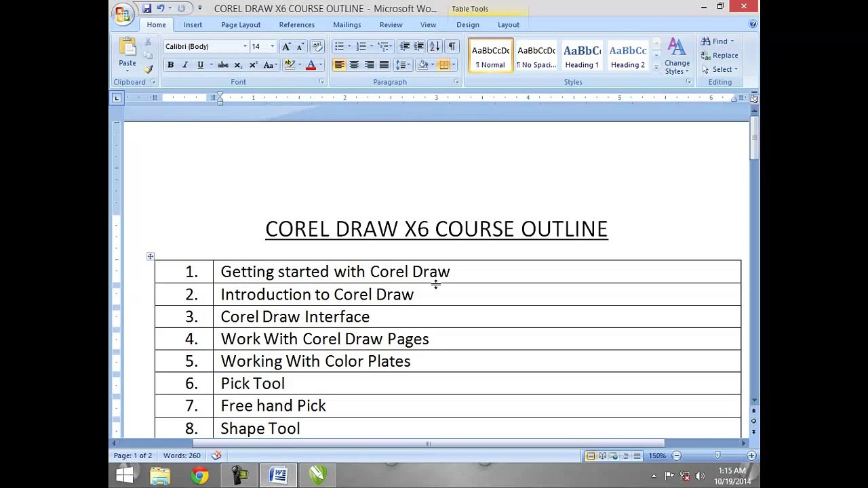The width and height of the screenshot is (868, 488).
Task: Apply the Heading 1 style
Action: pos(582,56)
